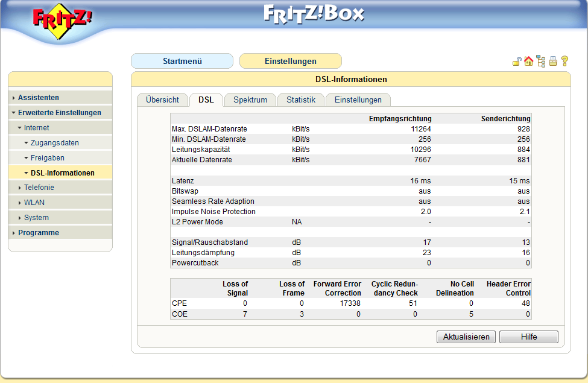Click the value 11264
Image resolution: width=588 pixels, height=383 pixels.
[x=421, y=128]
